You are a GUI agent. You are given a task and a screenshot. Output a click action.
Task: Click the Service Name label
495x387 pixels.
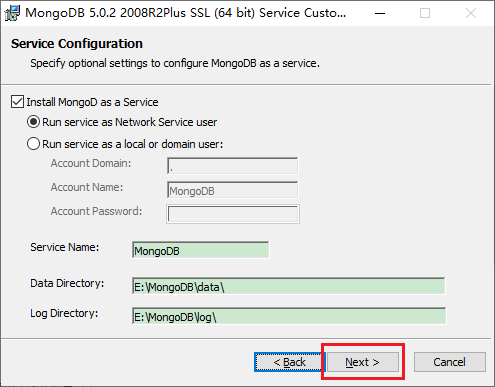(x=65, y=247)
